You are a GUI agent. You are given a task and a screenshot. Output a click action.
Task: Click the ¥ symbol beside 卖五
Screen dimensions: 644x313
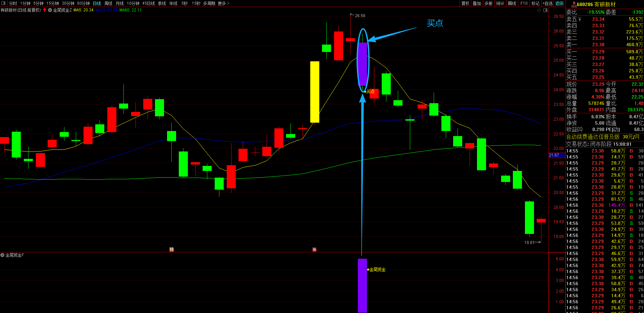[580, 19]
